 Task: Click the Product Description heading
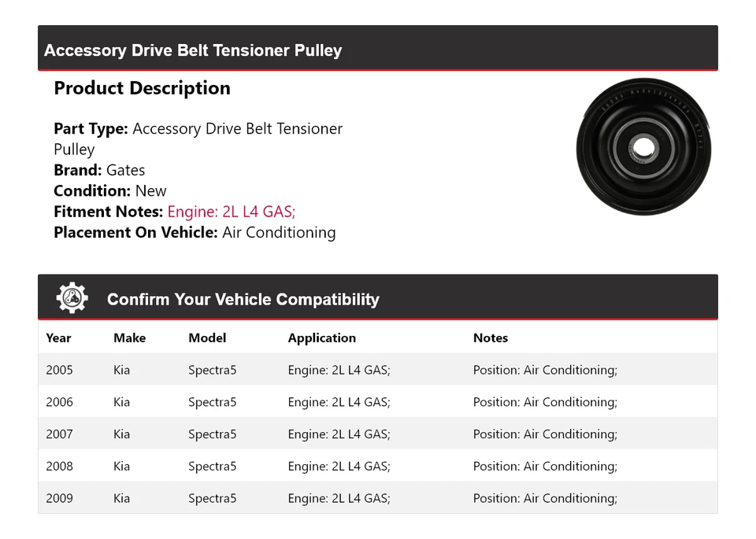coord(142,88)
